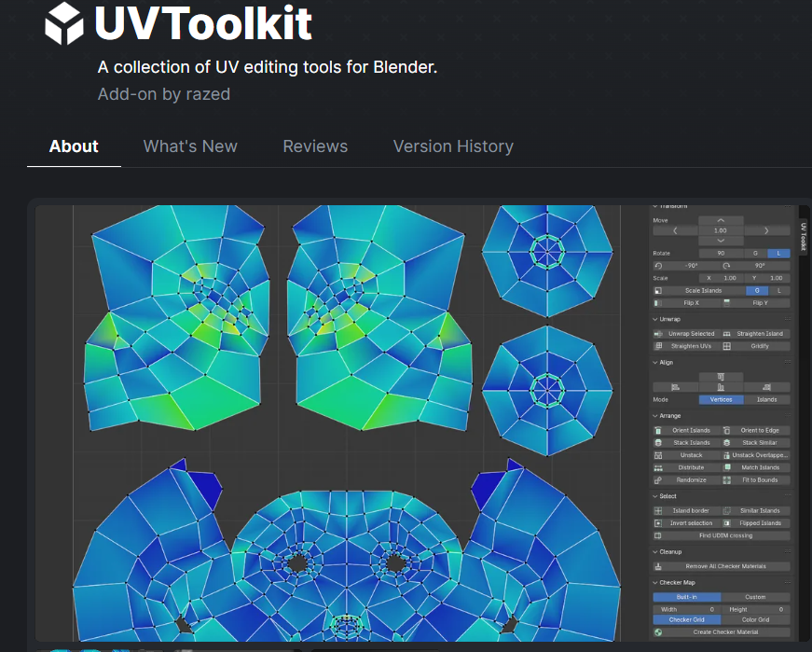Activate the Gridify tool
Image resolution: width=812 pixels, height=652 pixels.
click(760, 345)
